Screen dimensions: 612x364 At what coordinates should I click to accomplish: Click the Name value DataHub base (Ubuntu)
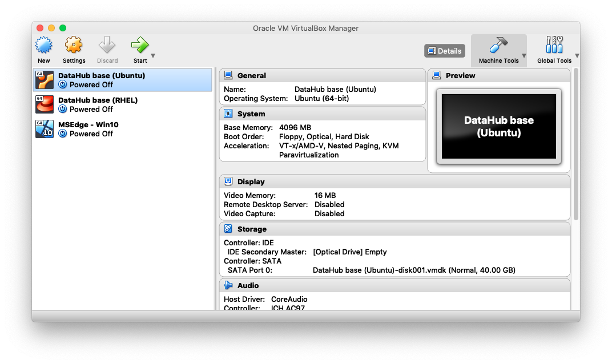coord(335,90)
